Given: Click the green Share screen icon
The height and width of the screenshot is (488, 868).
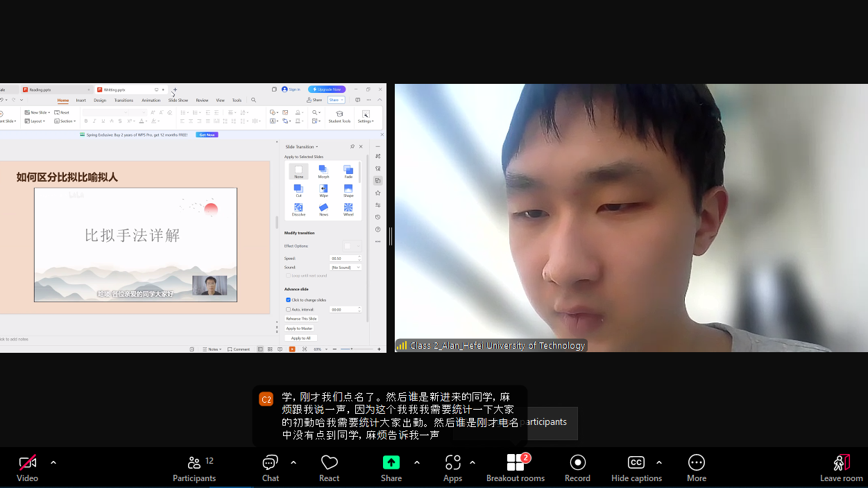Looking at the screenshot, I should coord(391,462).
